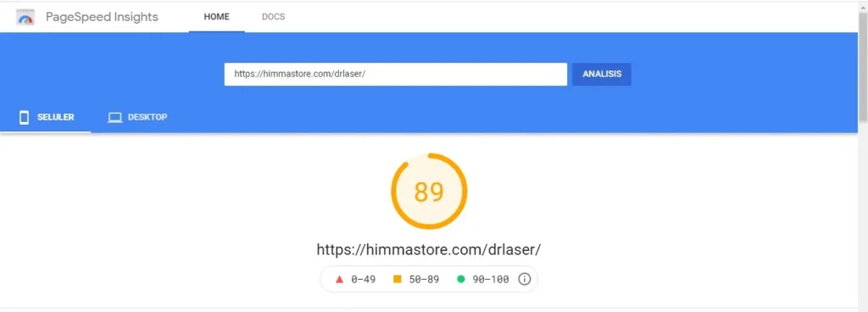Switch to the SELULER tab
This screenshot has height=312, width=868.
tap(46, 117)
